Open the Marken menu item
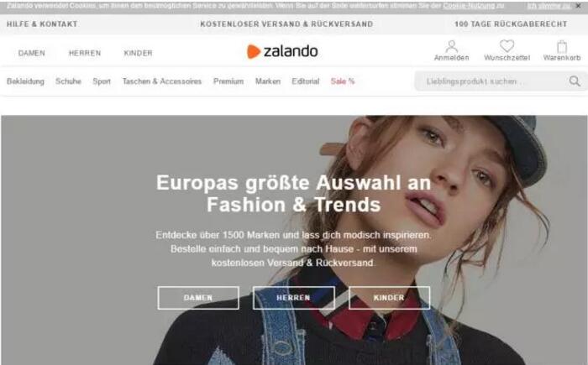The width and height of the screenshot is (588, 365). pos(268,81)
